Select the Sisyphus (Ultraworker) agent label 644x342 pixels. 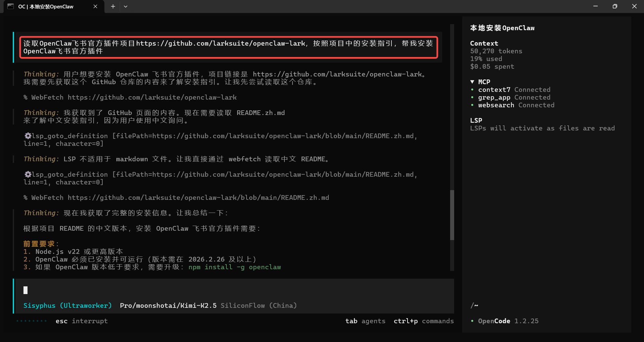[67, 305]
